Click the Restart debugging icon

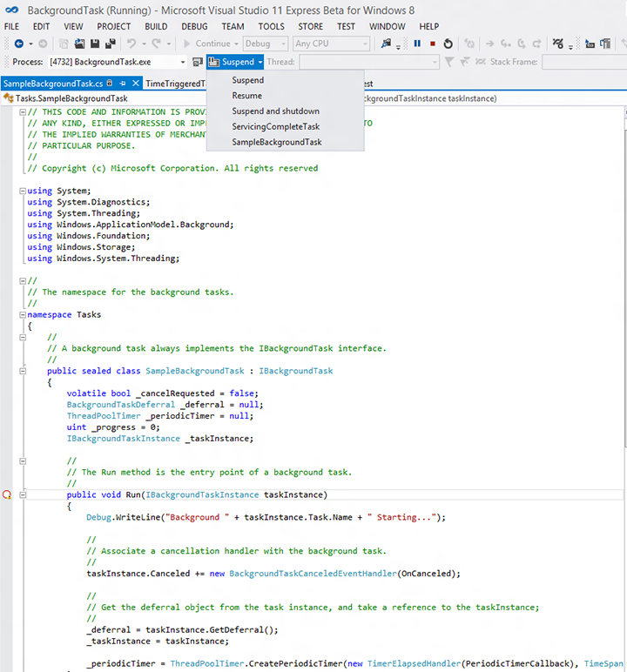pyautogui.click(x=448, y=44)
